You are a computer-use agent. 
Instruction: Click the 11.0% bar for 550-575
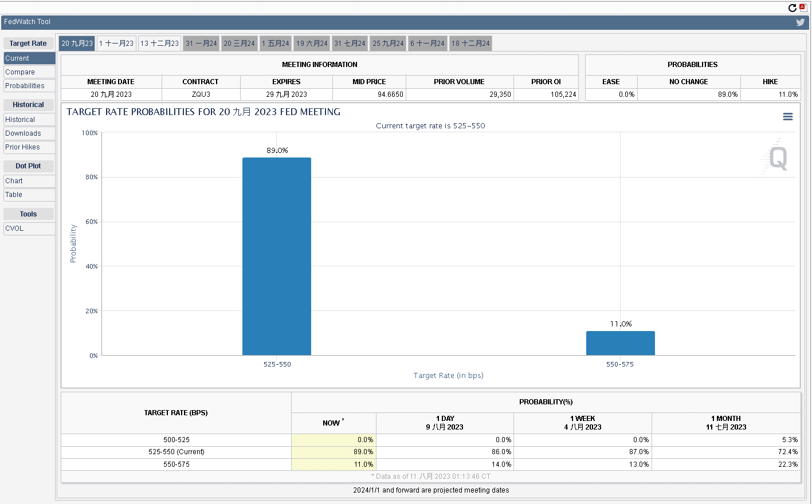click(620, 343)
